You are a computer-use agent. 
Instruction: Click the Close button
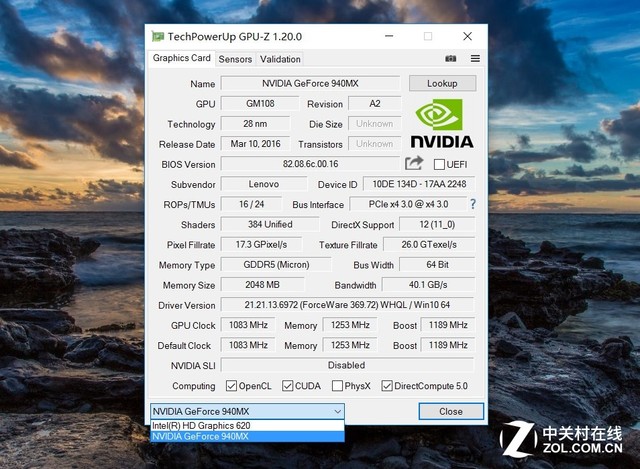point(451,411)
